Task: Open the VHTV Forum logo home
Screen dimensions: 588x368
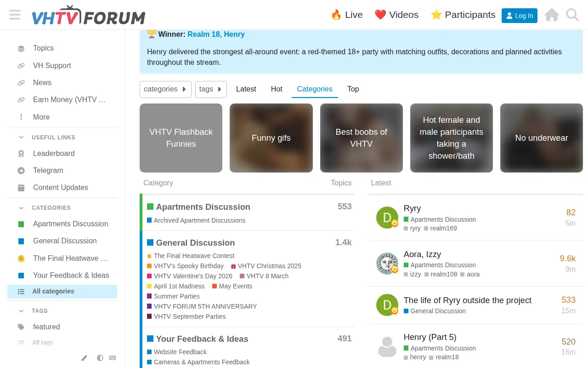Action: 88,15
